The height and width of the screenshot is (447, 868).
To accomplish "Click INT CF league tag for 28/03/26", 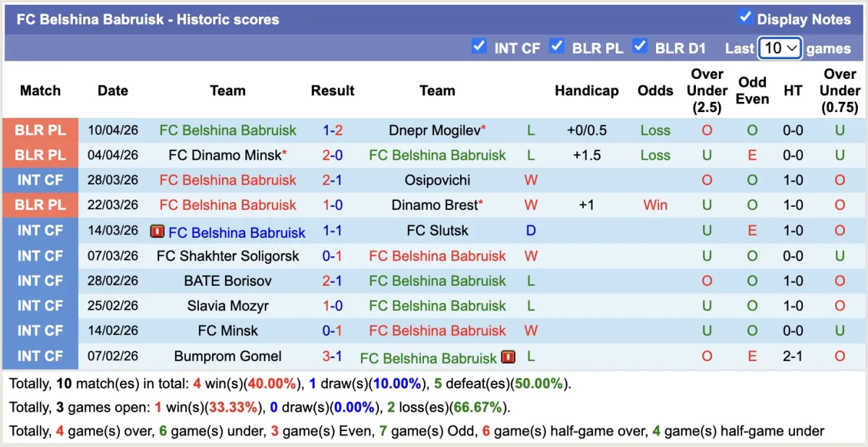I will tap(41, 180).
